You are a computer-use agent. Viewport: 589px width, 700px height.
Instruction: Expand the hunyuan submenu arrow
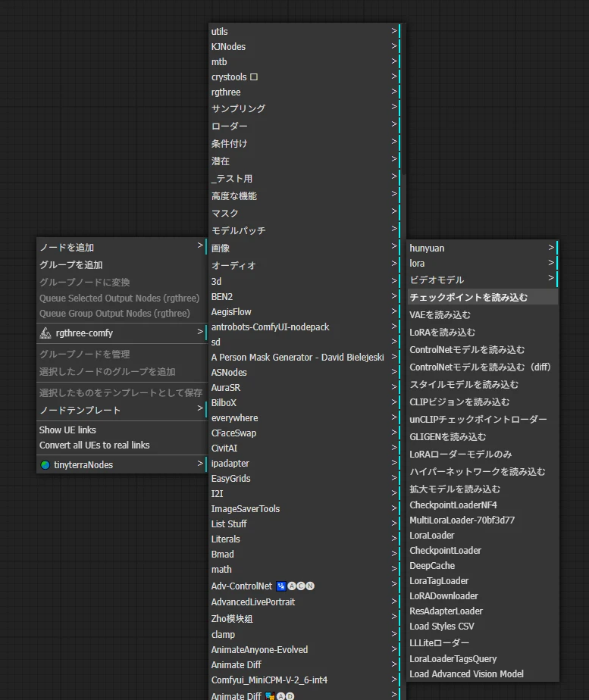click(551, 248)
